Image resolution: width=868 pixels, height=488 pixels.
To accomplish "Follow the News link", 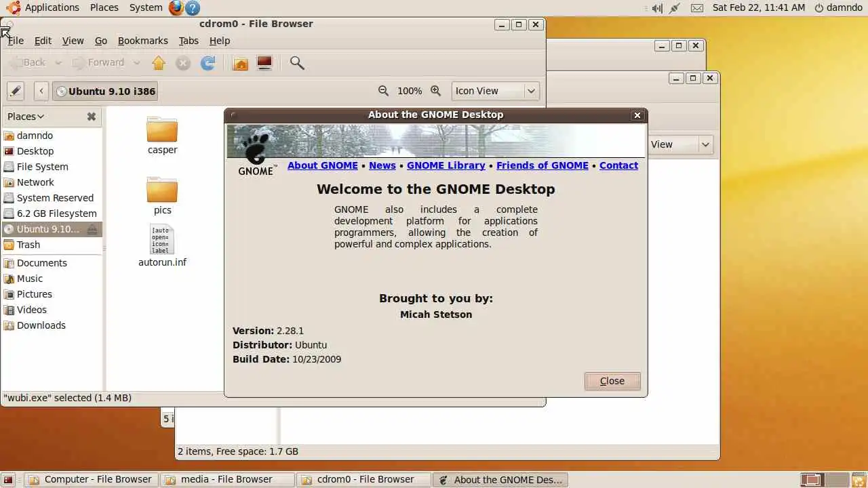I will 382,165.
